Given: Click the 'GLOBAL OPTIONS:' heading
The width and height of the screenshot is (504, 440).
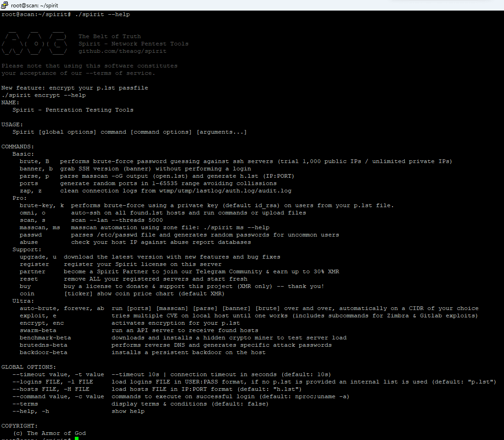Looking at the screenshot, I should [28, 367].
